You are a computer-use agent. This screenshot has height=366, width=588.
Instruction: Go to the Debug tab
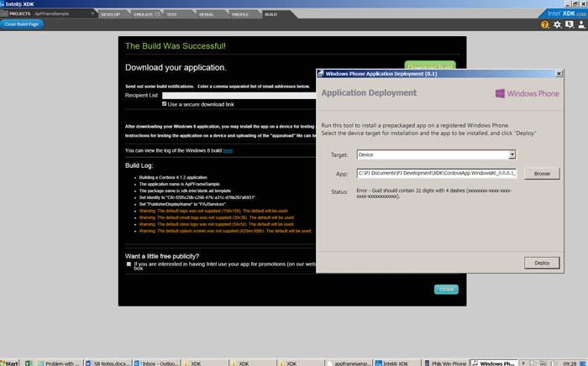click(207, 14)
